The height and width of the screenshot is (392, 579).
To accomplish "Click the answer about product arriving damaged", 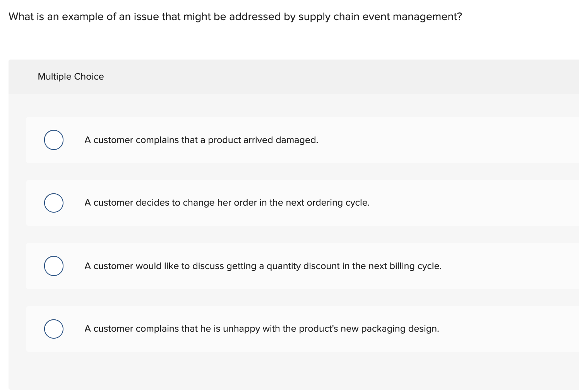I will click(x=201, y=140).
